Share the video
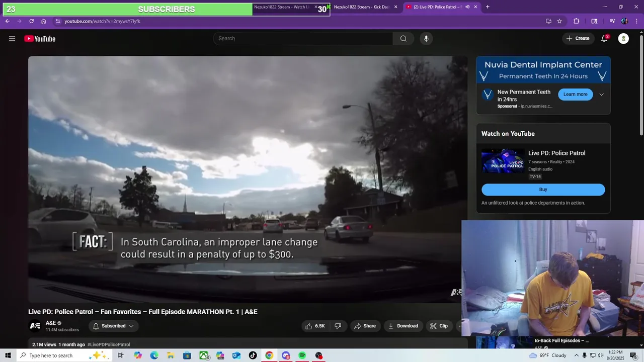Screen dimensions: 644x362 click(x=365, y=326)
